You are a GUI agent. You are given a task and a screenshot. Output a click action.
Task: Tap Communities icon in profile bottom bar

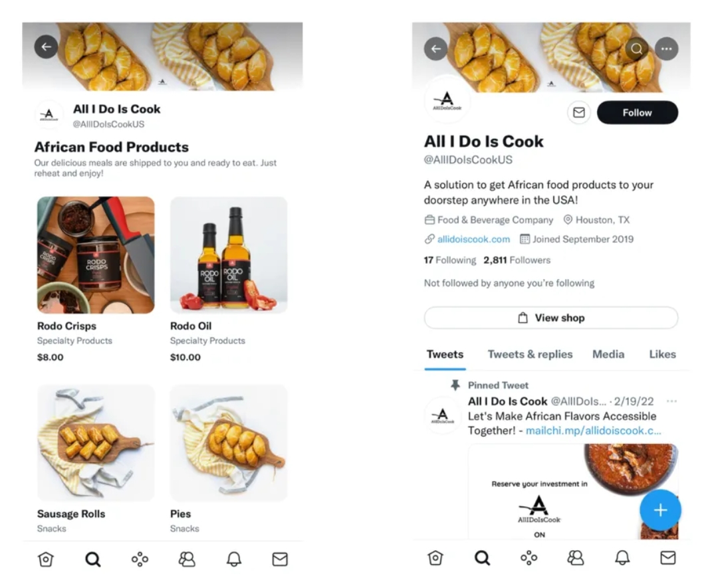tap(576, 558)
